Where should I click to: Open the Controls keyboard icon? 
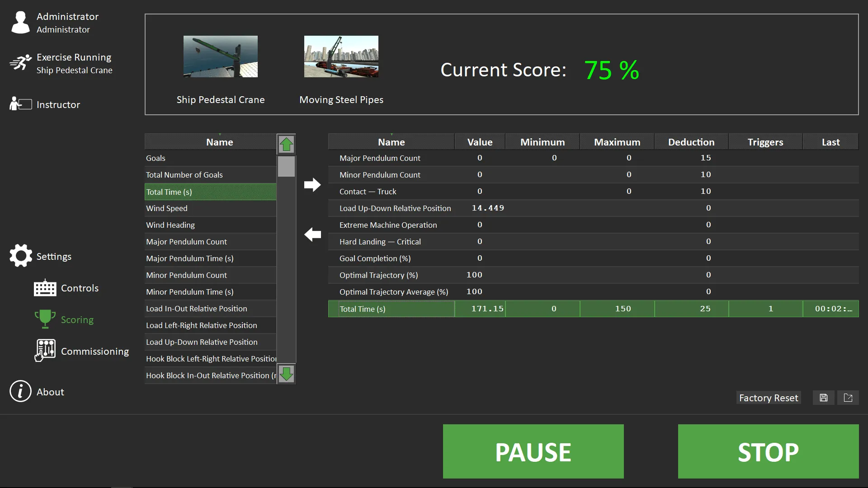coord(45,288)
